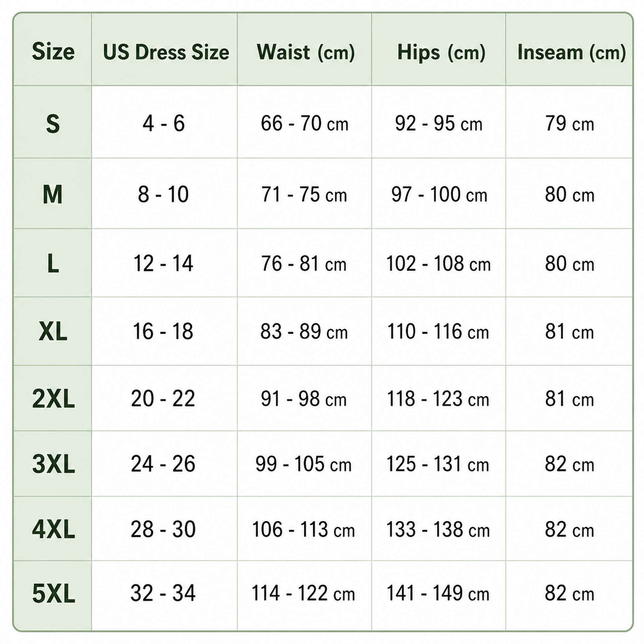Click the 71 - 75 cm waist cell
644x644 pixels.
[304, 194]
